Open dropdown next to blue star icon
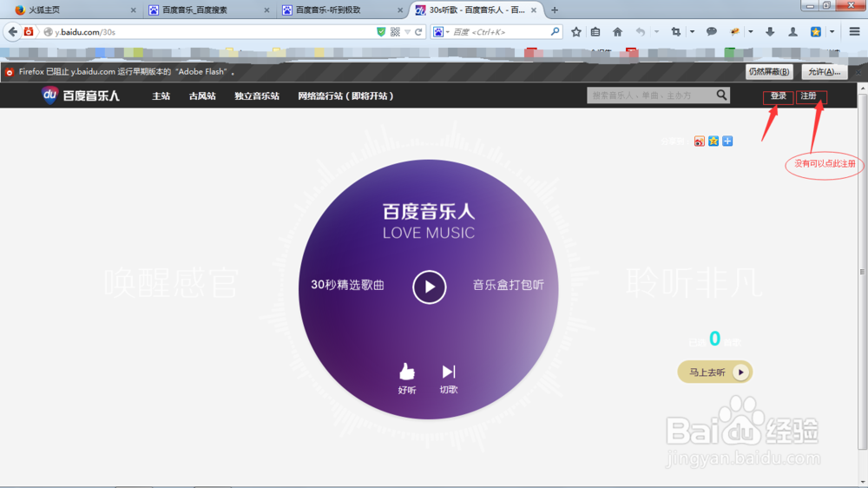The height and width of the screenshot is (488, 868). [x=832, y=32]
